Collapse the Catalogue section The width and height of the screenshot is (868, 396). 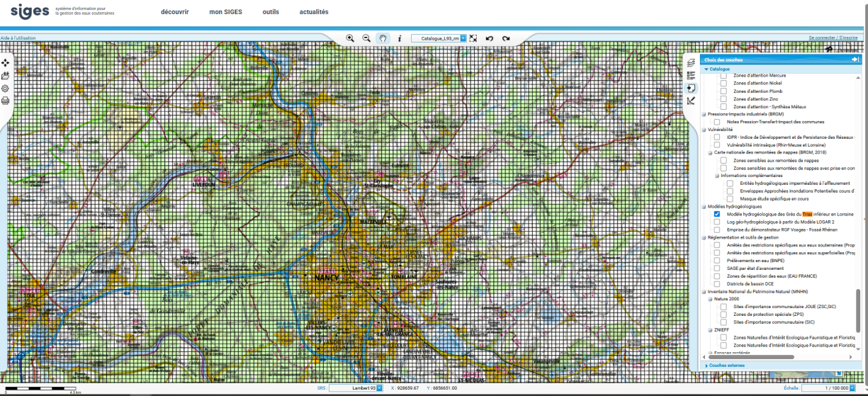(x=706, y=69)
